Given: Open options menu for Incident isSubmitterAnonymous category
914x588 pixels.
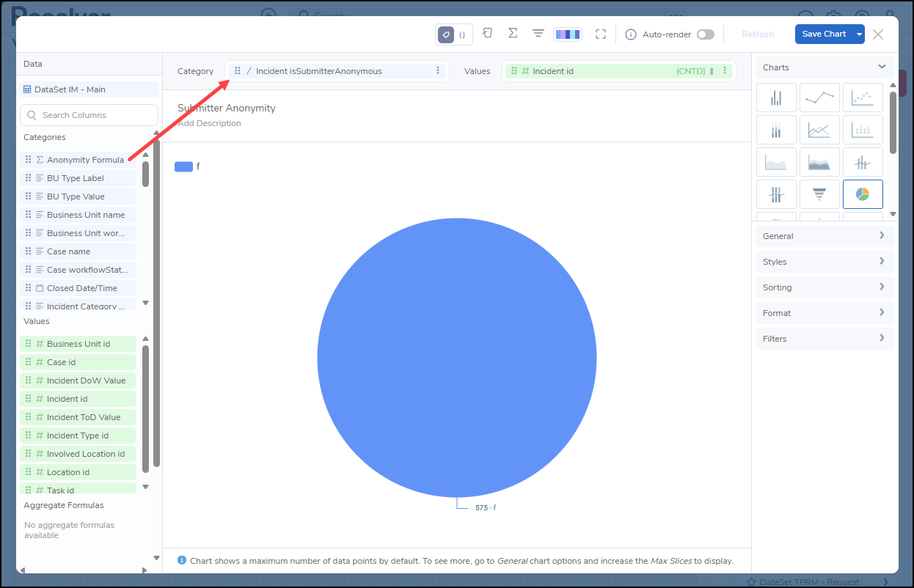Looking at the screenshot, I should [438, 71].
